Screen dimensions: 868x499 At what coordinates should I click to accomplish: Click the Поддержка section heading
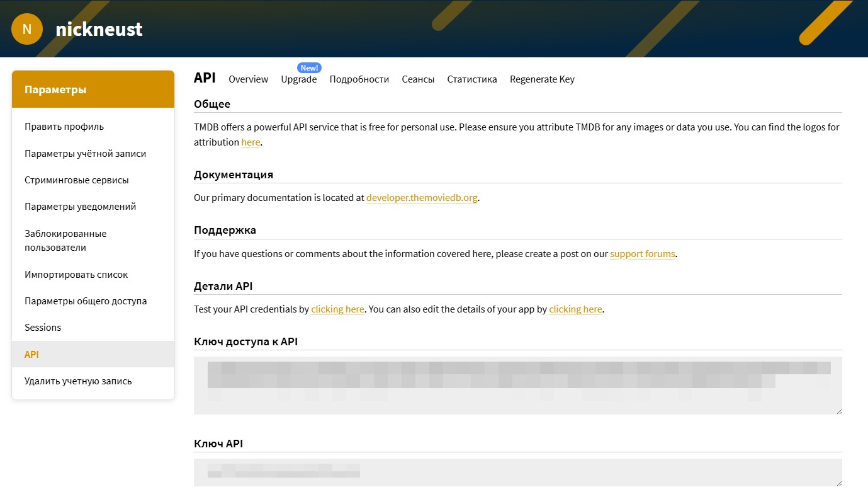point(225,230)
